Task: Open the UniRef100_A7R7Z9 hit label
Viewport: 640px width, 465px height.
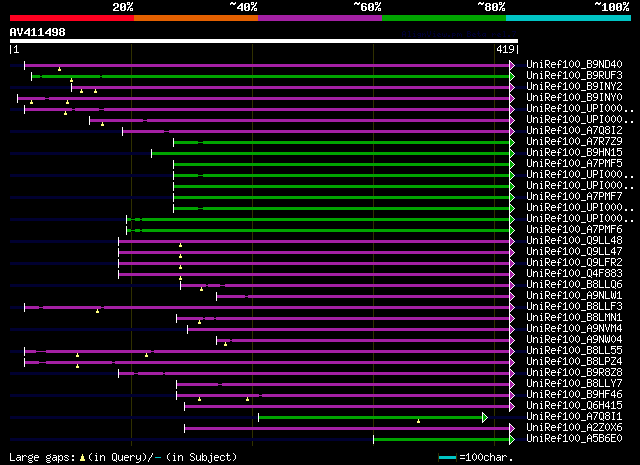Action: pos(574,142)
